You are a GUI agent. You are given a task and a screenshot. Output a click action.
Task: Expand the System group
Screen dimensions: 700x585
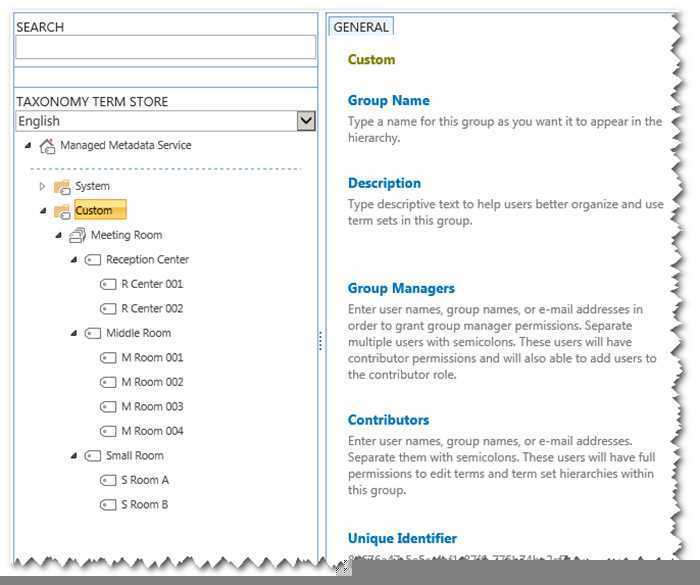[x=42, y=186]
